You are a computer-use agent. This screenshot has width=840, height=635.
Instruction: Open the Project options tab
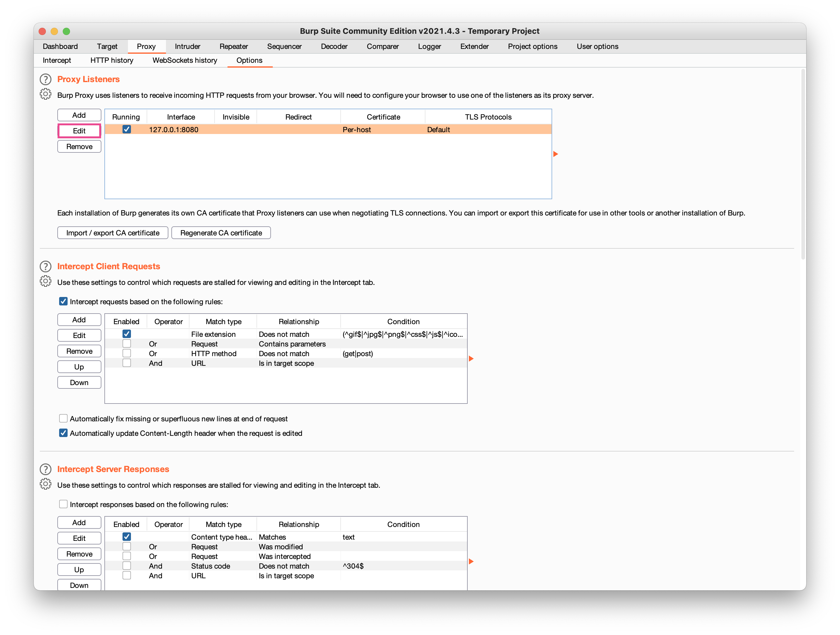(533, 46)
